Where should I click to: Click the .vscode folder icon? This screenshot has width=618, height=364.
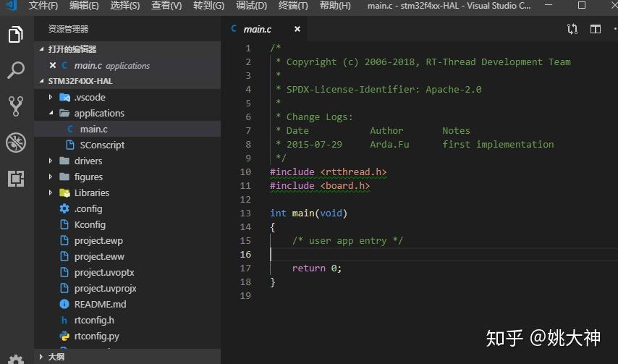[x=64, y=97]
